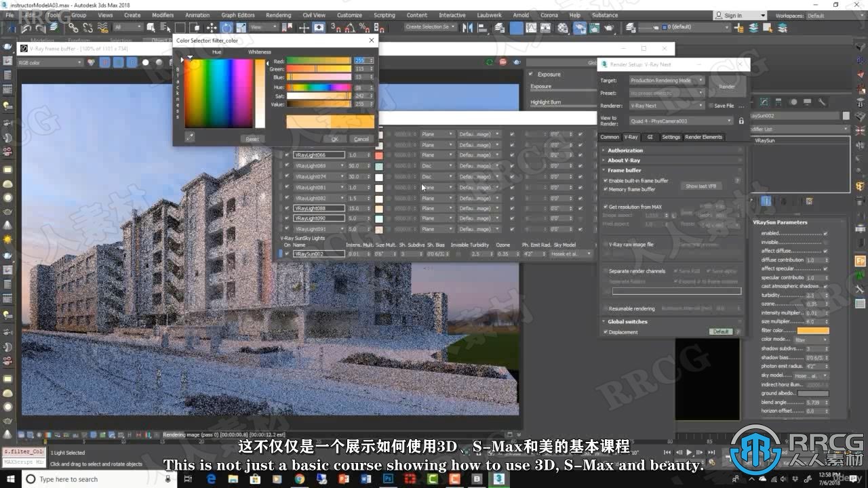
Task: Open the Graph Editors menu
Action: click(x=238, y=15)
